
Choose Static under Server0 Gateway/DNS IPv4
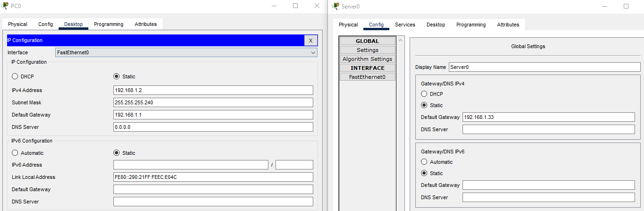[x=424, y=105]
